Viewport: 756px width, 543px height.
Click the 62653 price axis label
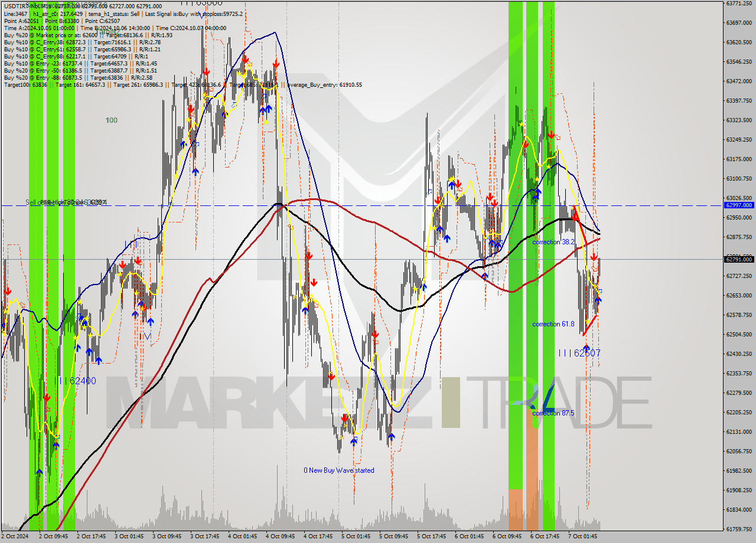(x=738, y=295)
